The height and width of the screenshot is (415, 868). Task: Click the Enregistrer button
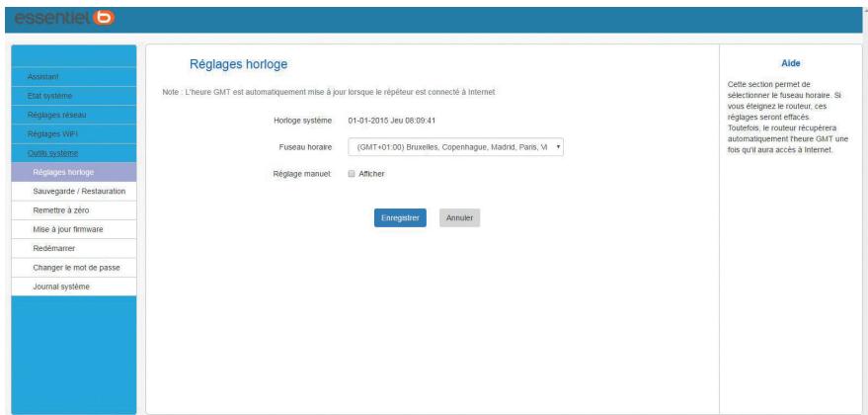point(400,218)
